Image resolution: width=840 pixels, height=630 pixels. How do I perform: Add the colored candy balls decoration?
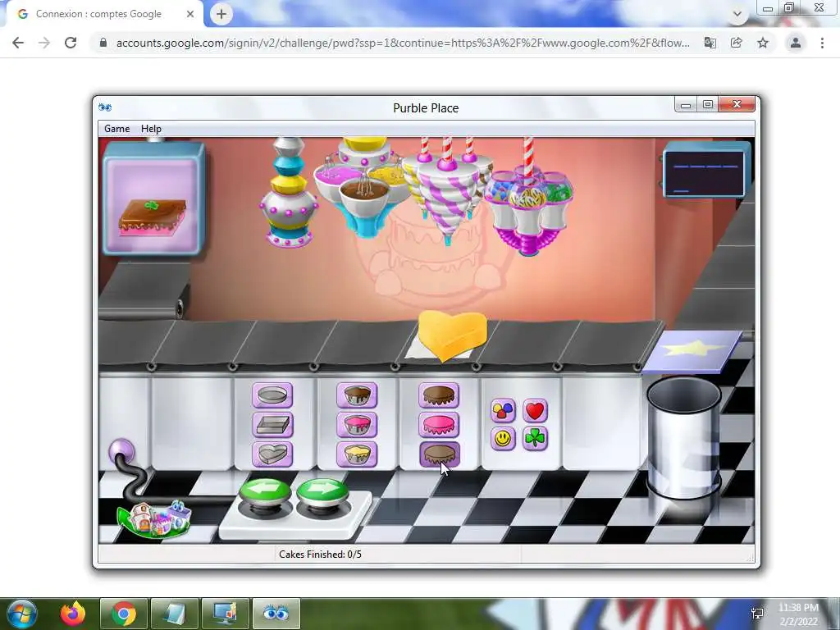pos(503,411)
